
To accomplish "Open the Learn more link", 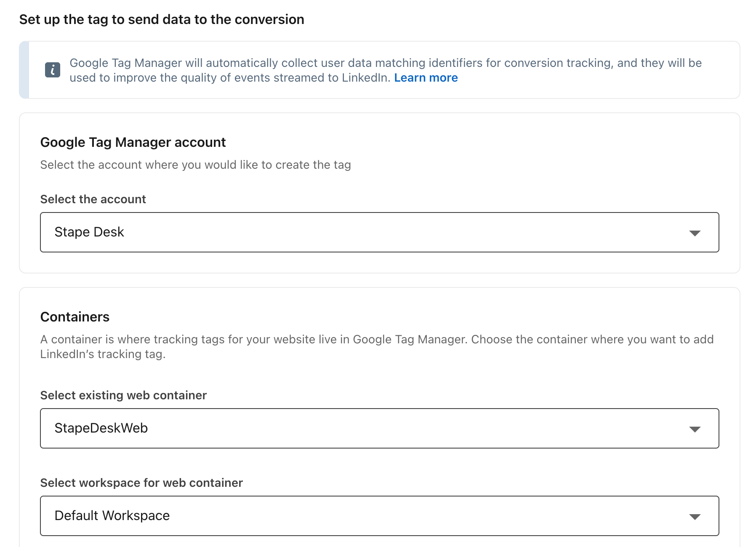I will 426,78.
